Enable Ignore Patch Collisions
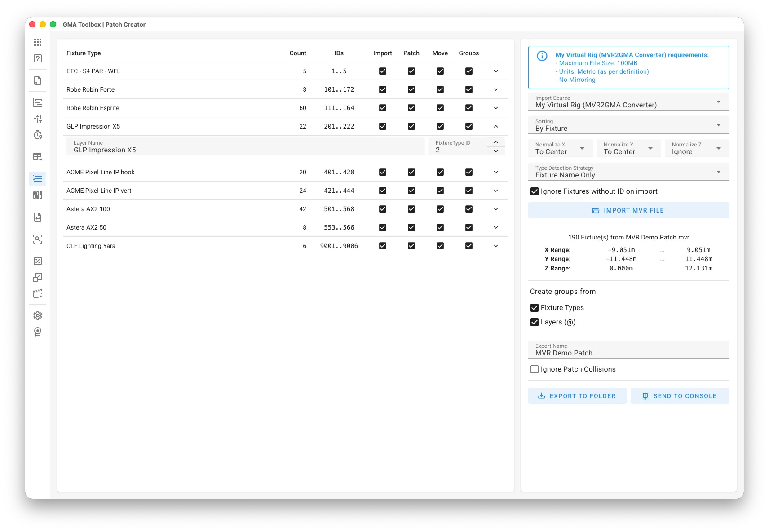 tap(535, 369)
